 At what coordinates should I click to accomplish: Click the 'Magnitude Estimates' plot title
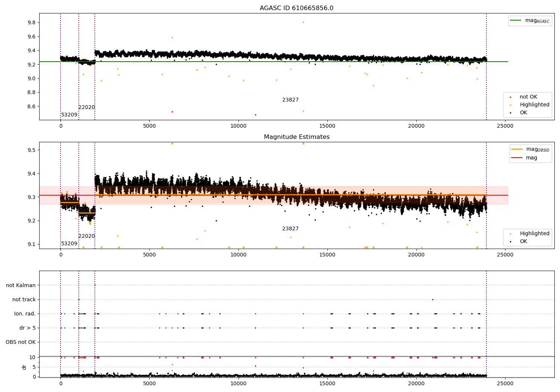coord(296,137)
